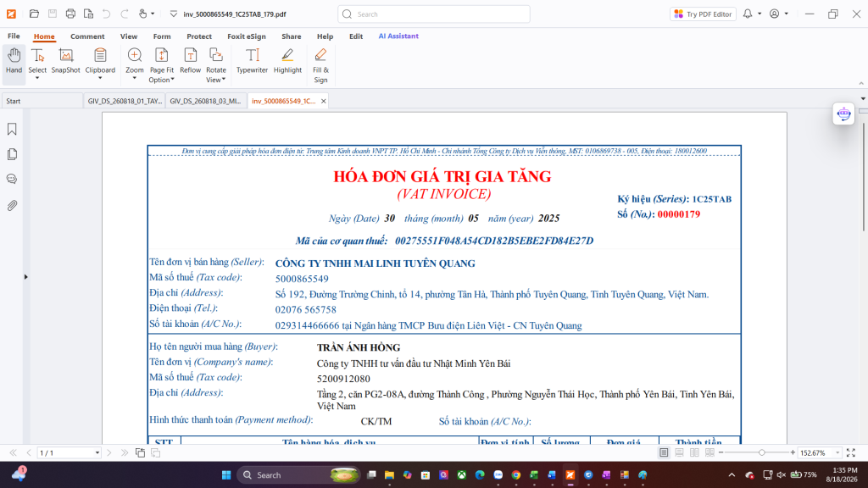868x488 pixels.
Task: Click the taskbar Search box
Action: pyautogui.click(x=299, y=474)
